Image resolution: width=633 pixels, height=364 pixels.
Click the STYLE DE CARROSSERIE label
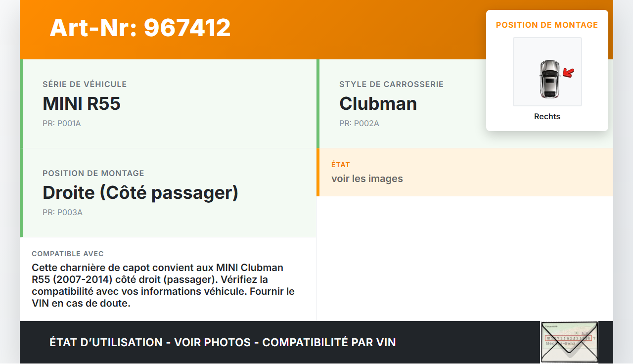pyautogui.click(x=391, y=84)
